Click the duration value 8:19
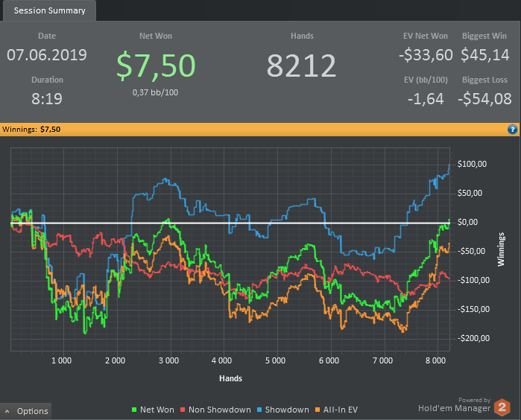This screenshot has height=420, width=521. click(47, 99)
